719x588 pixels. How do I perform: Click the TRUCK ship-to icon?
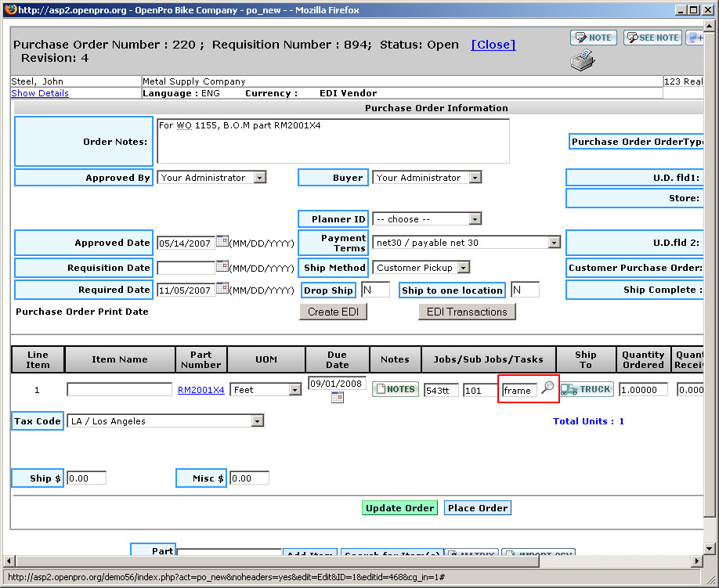(x=587, y=389)
